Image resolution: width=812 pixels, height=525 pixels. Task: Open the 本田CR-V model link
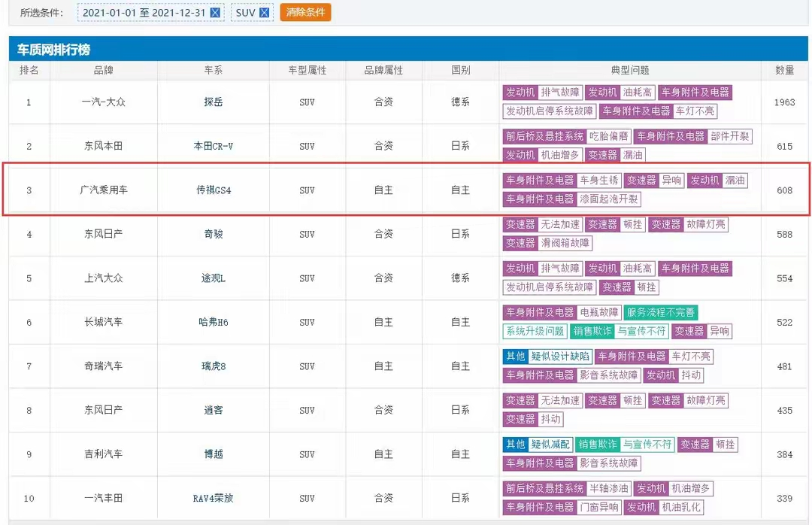point(214,146)
